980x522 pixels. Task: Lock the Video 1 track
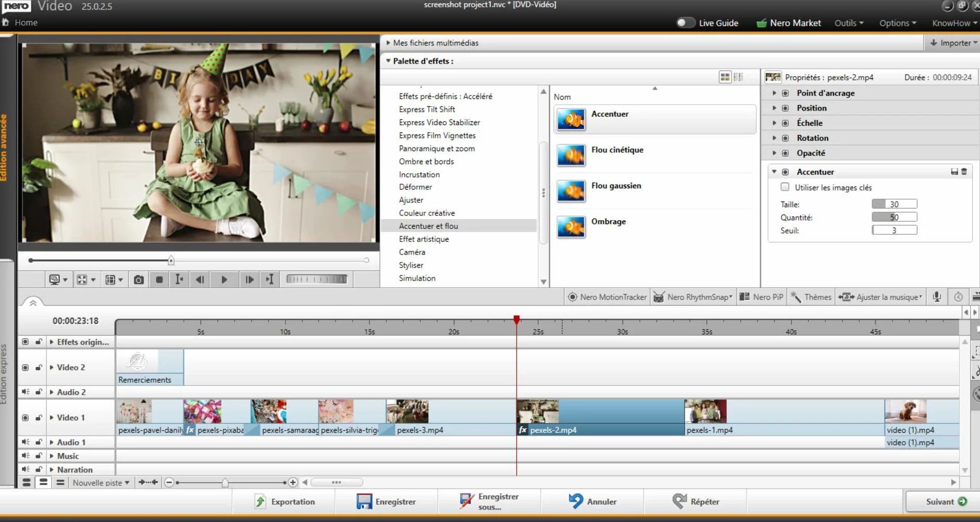39,418
